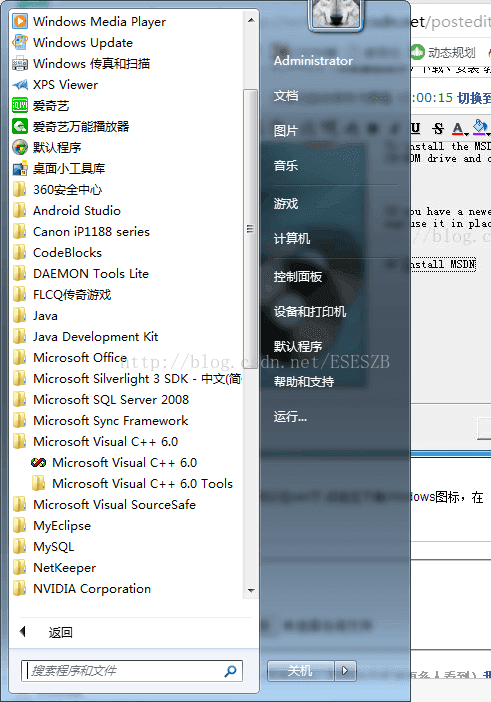Viewport: 491px width, 702px height.
Task: Click the programs list scrollbar thumb
Action: tap(251, 228)
